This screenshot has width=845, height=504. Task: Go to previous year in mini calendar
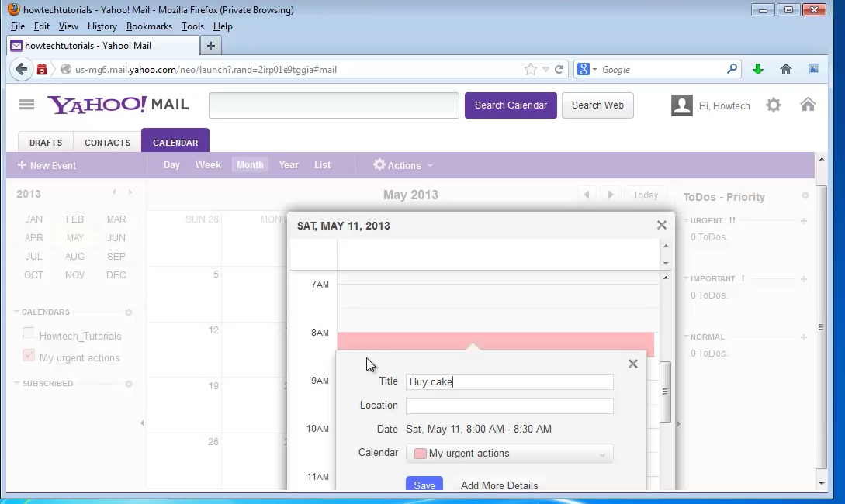click(114, 192)
